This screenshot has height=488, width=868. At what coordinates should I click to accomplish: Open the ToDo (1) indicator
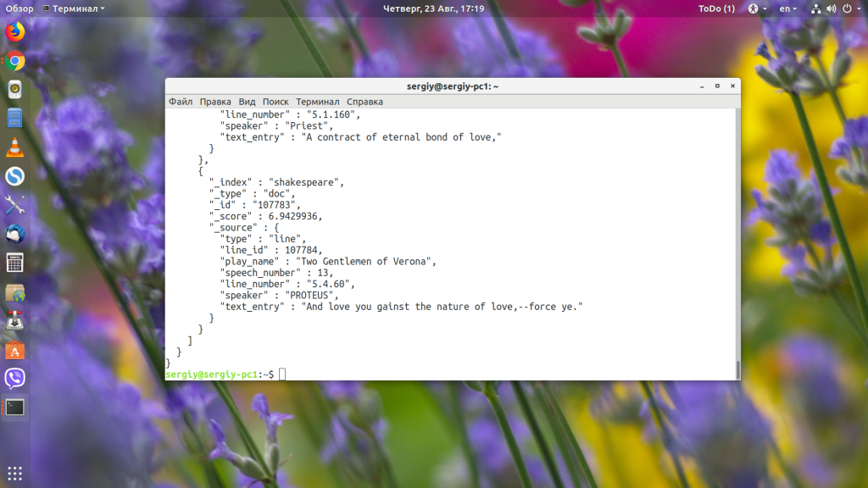pyautogui.click(x=716, y=8)
